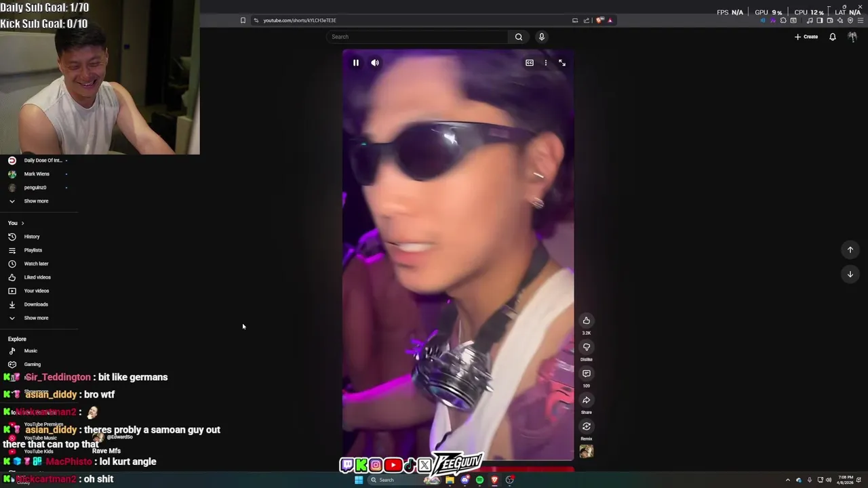Like the Short with 3.2K likes
The height and width of the screenshot is (488, 868).
[587, 321]
